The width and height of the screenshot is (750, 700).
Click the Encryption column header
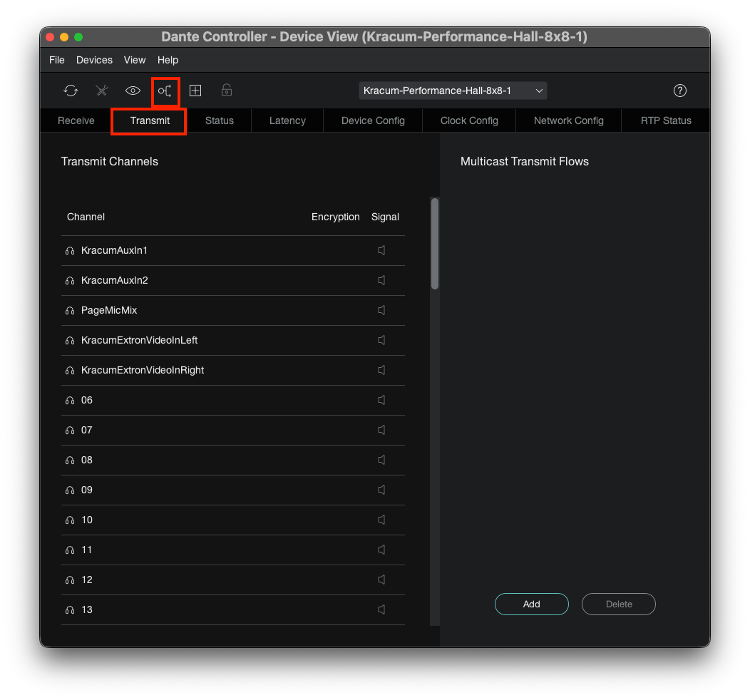click(335, 217)
